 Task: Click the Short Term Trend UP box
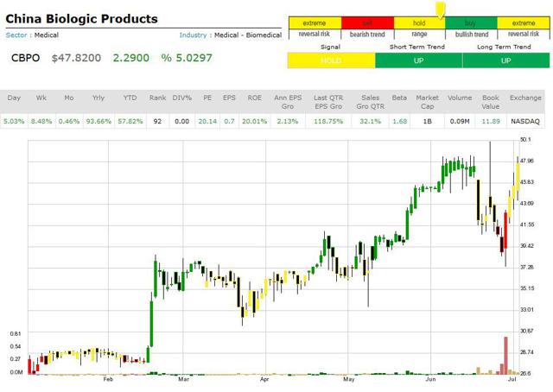click(x=418, y=60)
